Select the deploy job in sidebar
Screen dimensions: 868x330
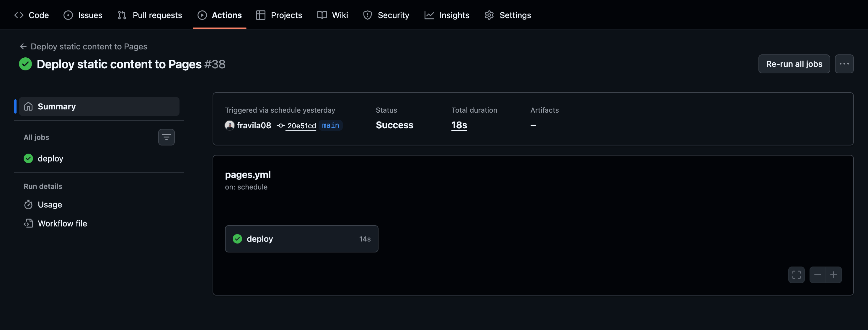click(x=50, y=158)
